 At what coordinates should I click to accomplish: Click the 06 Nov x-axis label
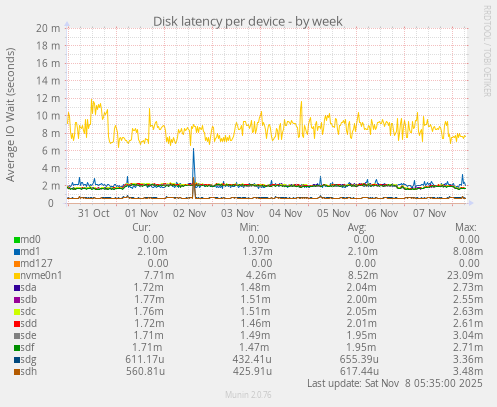(381, 213)
